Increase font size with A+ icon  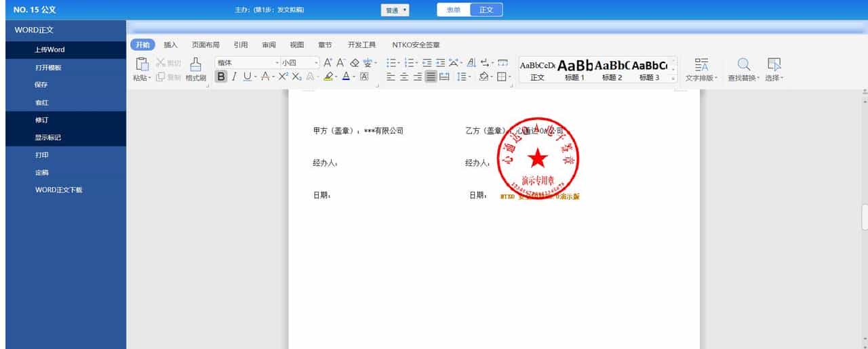coord(328,63)
